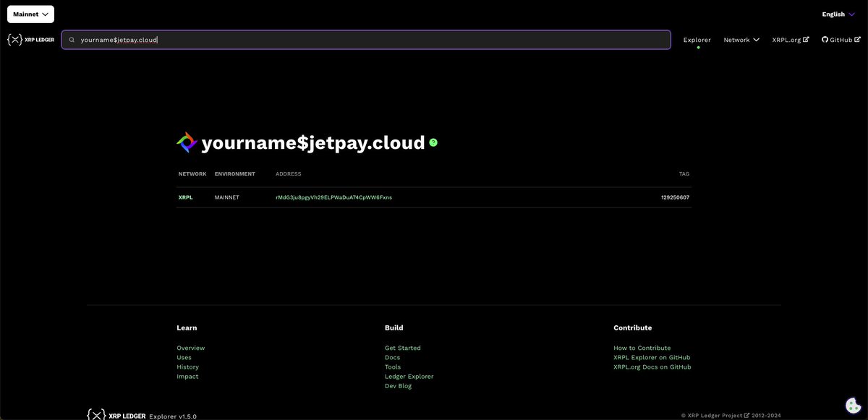
Task: Click the NETWORK column header
Action: tap(192, 174)
